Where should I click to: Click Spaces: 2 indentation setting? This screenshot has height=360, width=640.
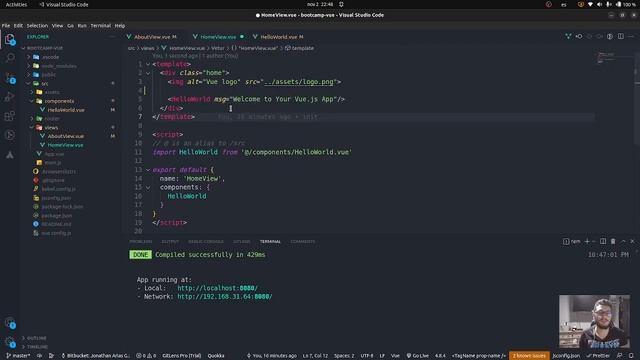[344, 356]
